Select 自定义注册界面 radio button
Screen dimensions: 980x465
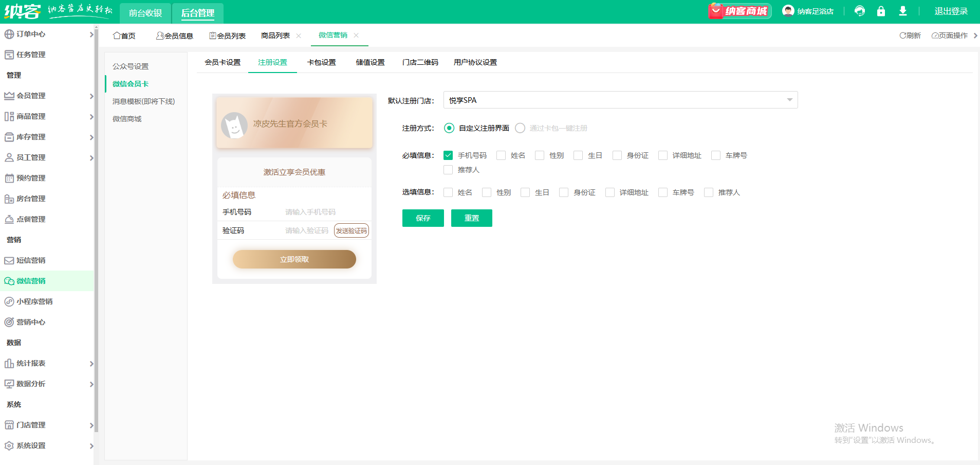coord(449,128)
